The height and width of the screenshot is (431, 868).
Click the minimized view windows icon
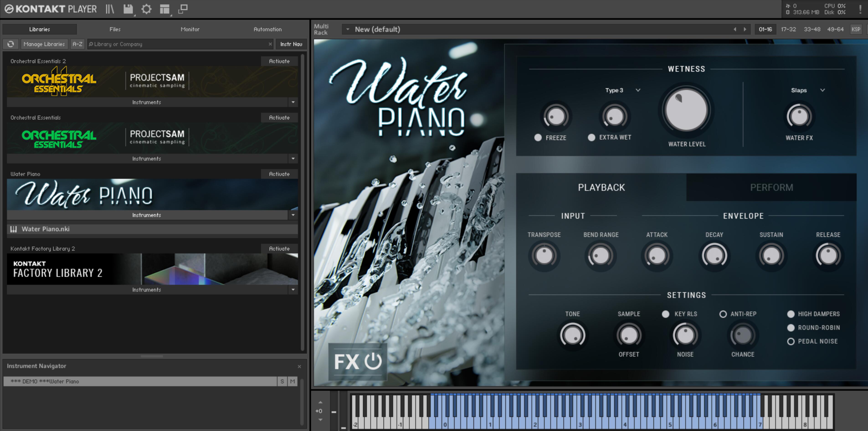tap(183, 9)
